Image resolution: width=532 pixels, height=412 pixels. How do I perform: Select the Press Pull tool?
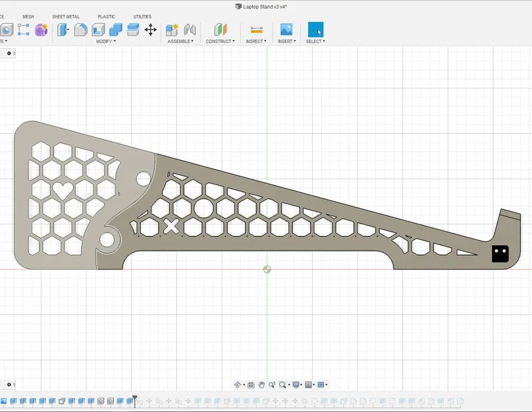pyautogui.click(x=63, y=30)
